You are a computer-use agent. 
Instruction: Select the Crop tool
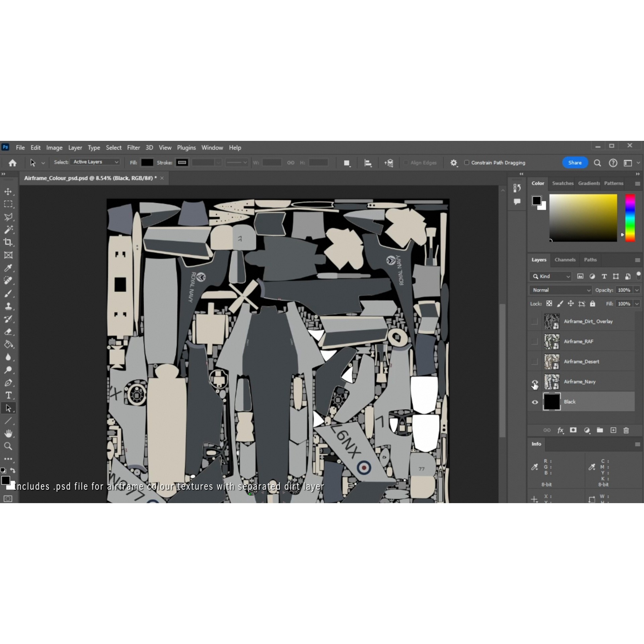click(8, 242)
